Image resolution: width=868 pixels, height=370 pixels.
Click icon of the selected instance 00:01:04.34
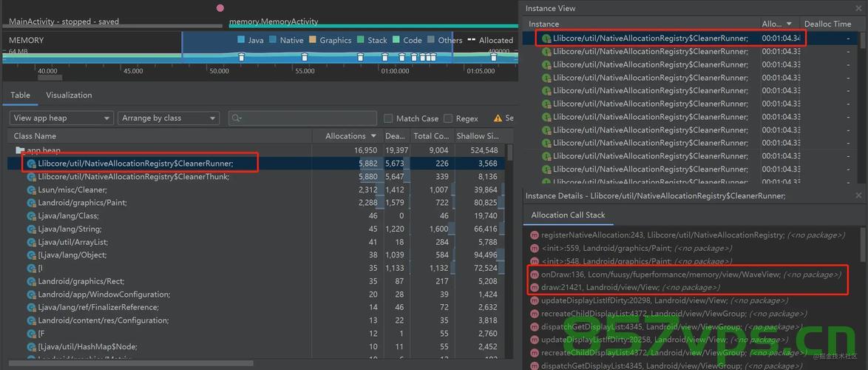click(x=546, y=38)
